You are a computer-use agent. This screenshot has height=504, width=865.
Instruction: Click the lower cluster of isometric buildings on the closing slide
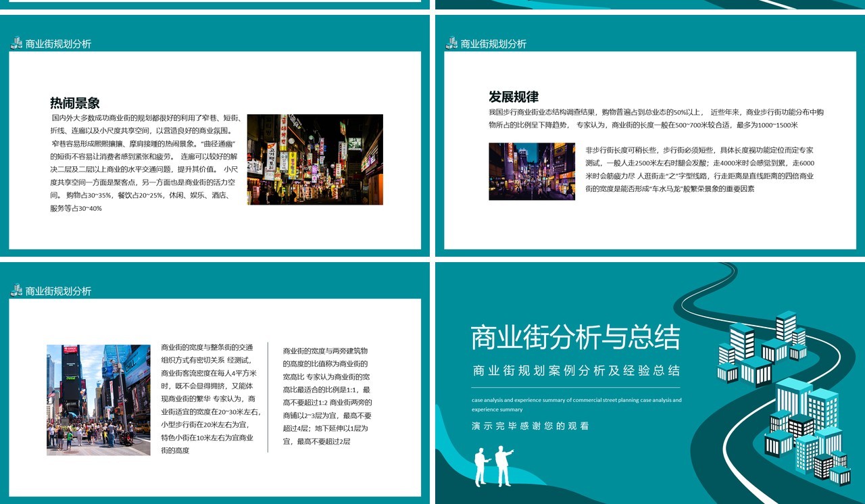click(x=808, y=432)
